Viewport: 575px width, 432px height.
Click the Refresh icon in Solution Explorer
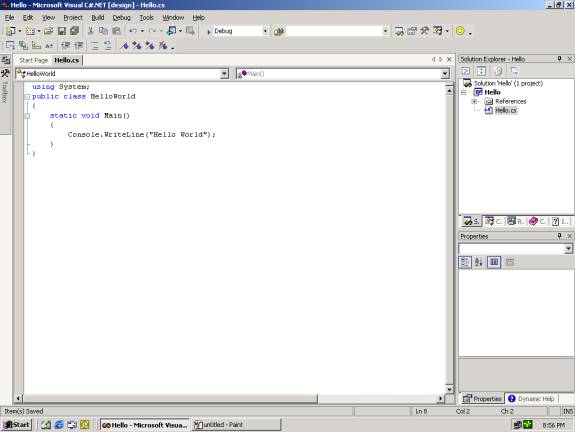click(481, 71)
